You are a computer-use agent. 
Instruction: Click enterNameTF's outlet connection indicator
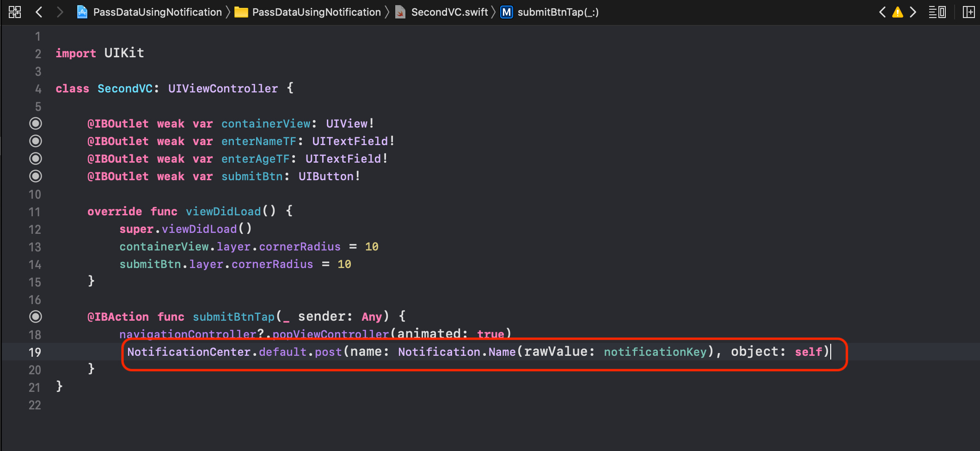[36, 141]
